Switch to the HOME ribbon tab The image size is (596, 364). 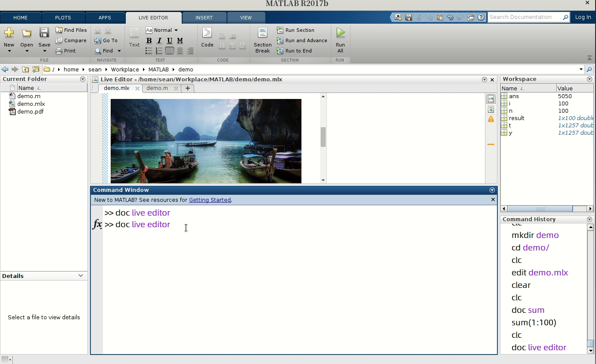(21, 18)
